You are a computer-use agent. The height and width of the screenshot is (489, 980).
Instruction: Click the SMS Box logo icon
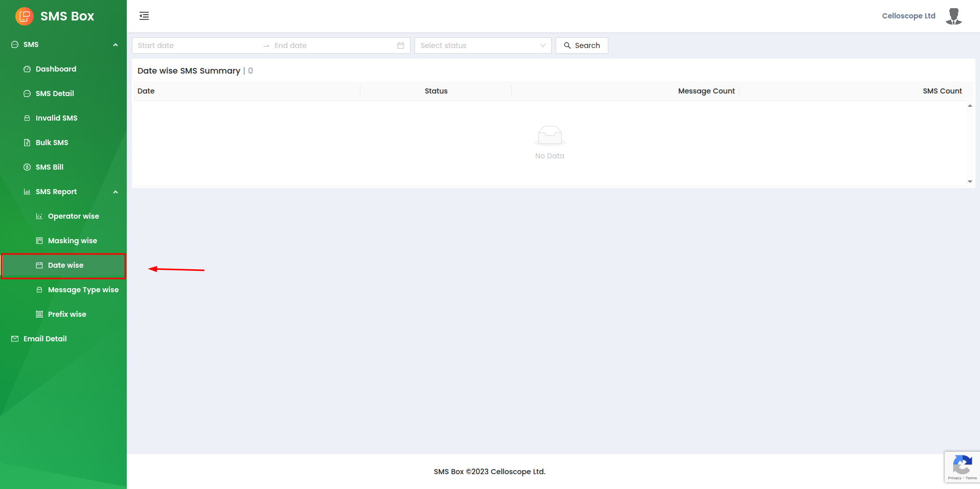(24, 16)
